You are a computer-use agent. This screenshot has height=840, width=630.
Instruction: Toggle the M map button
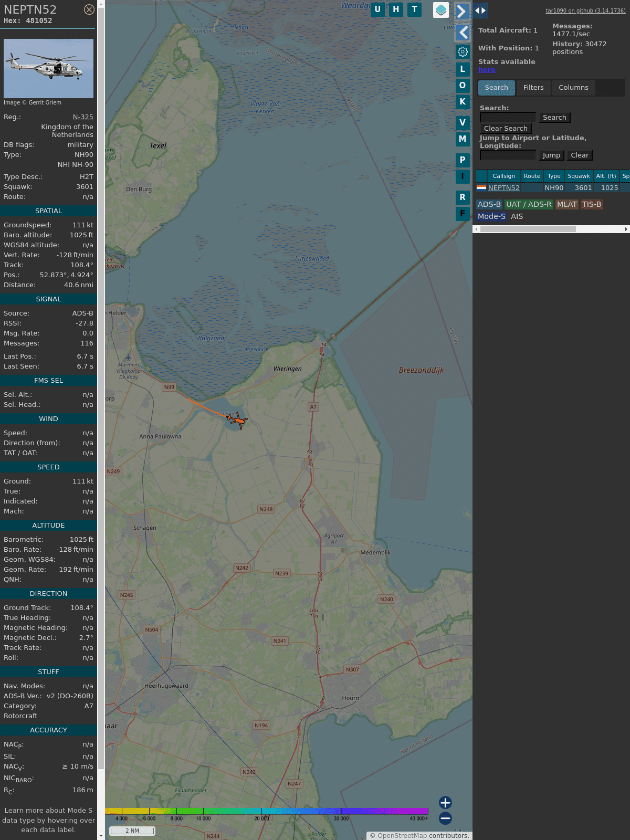(x=463, y=139)
